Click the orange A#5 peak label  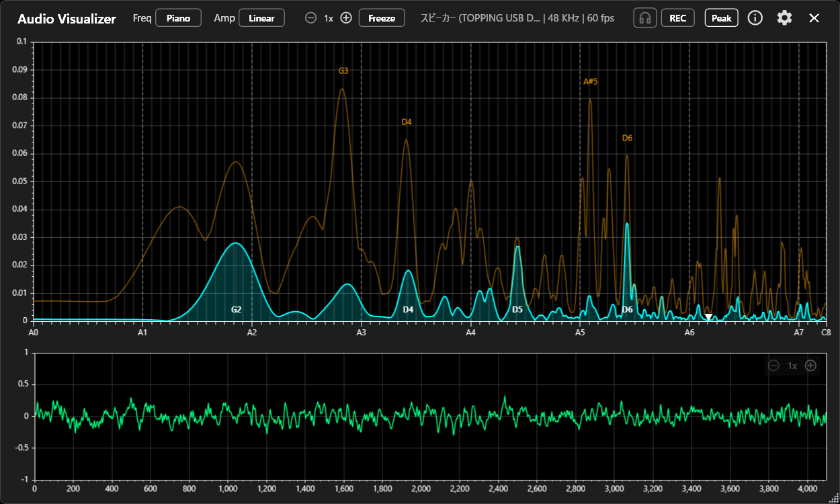(x=590, y=81)
